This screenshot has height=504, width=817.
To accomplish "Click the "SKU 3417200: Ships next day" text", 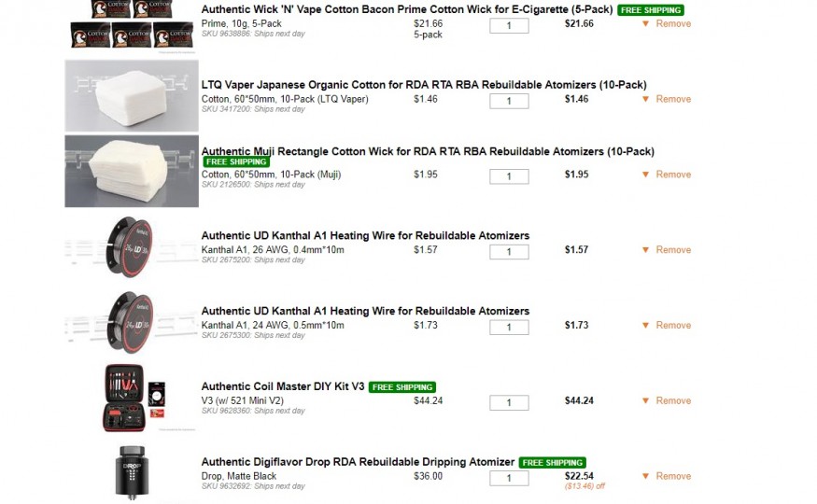I will [253, 109].
